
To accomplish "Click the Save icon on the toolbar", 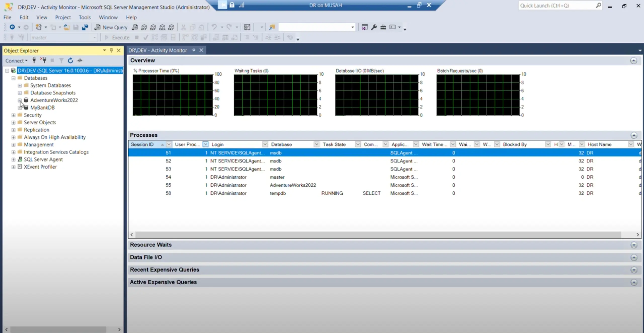I will tap(76, 27).
